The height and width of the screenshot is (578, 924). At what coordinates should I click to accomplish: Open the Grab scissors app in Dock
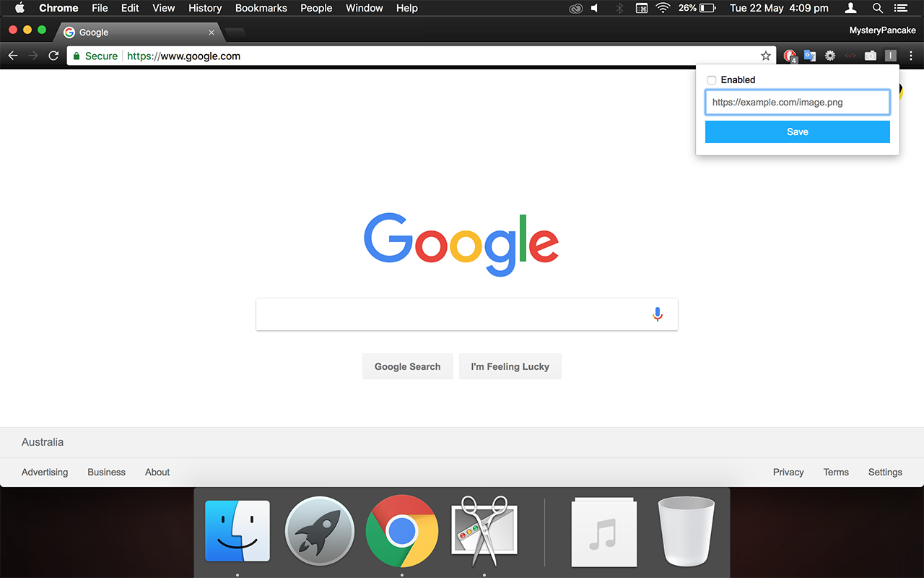click(484, 531)
